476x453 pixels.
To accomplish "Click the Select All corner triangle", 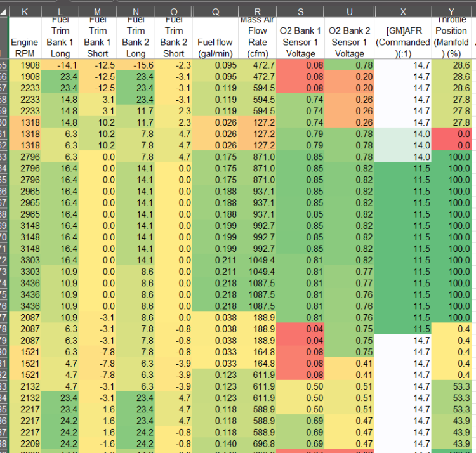I will (x=4, y=12).
